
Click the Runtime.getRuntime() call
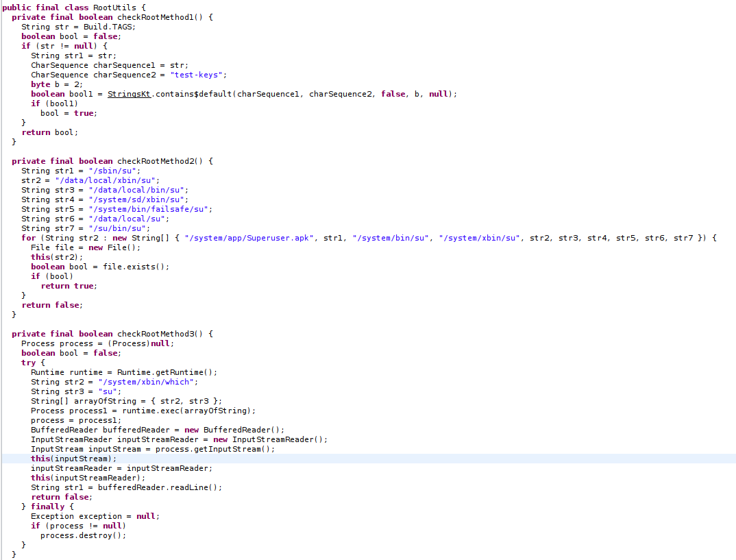[x=165, y=372]
